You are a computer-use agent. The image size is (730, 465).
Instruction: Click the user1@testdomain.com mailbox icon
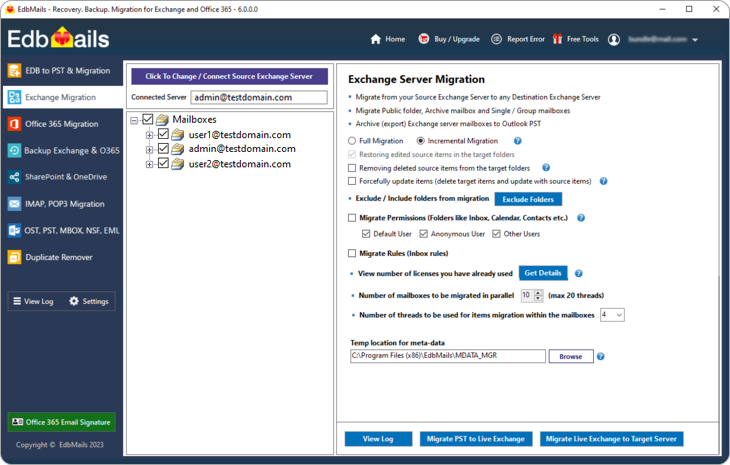coord(177,135)
